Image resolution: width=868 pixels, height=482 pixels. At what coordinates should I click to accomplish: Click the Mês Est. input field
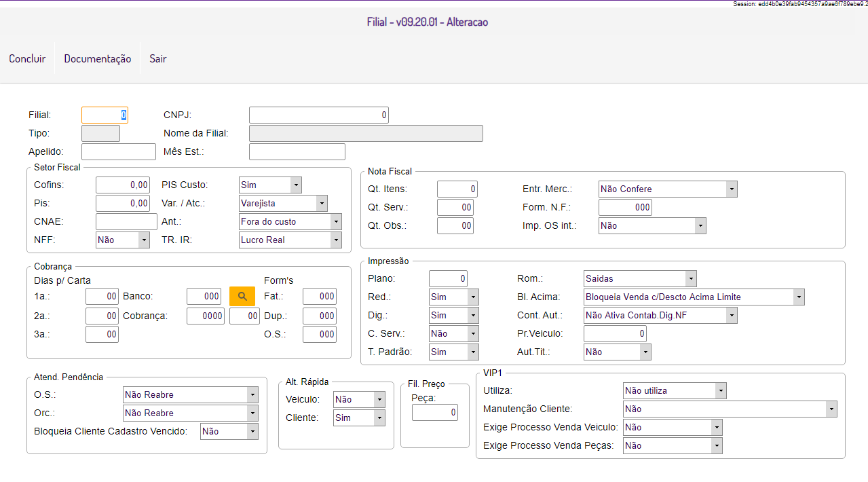297,151
